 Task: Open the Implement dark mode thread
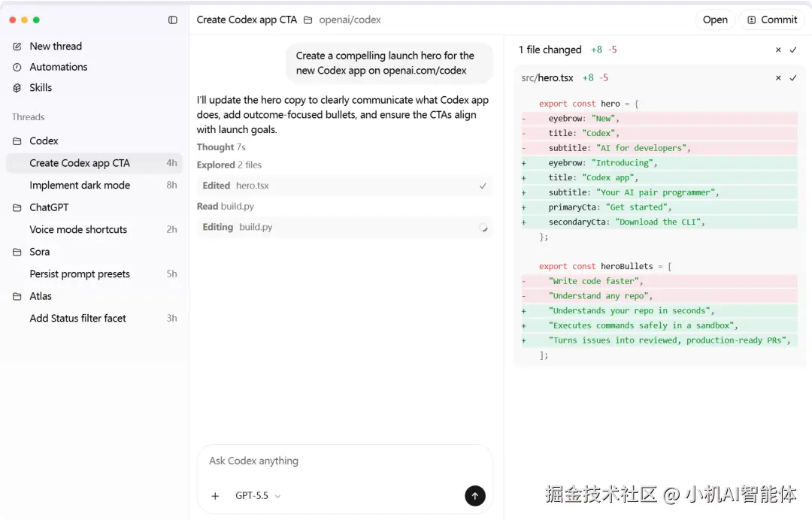[94, 186]
